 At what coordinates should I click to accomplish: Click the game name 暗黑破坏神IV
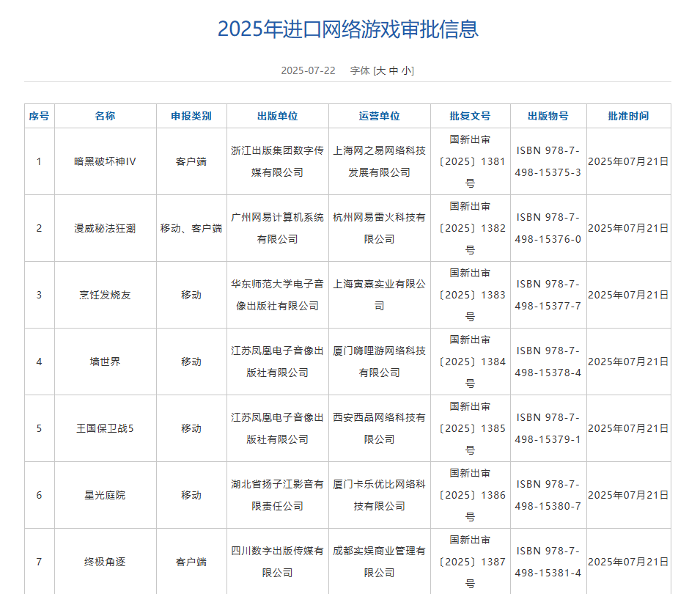pos(105,161)
